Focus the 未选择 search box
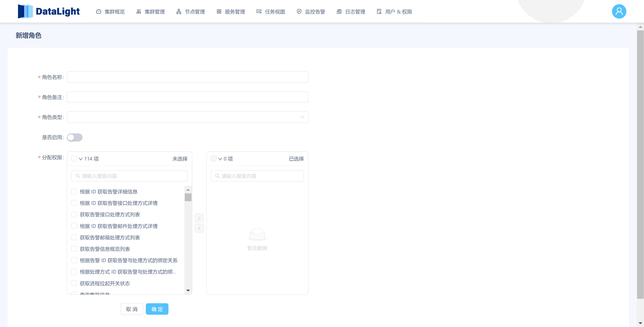 (x=129, y=176)
